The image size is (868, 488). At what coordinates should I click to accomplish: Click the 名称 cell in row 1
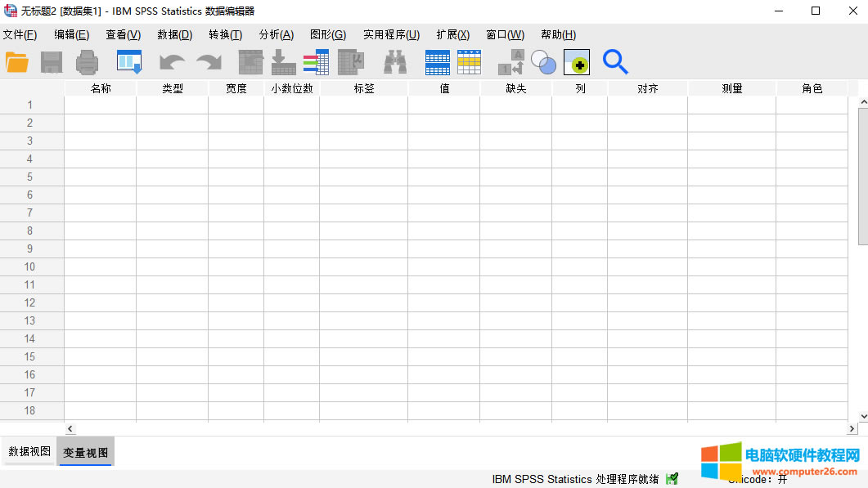pos(101,105)
